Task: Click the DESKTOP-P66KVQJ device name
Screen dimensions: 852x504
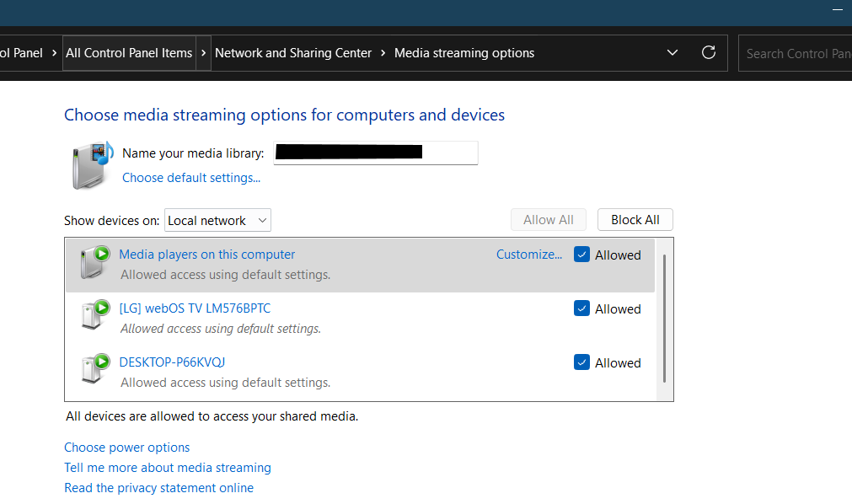Action: [x=172, y=362]
